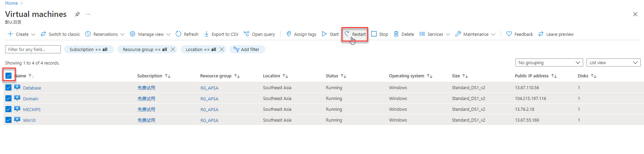
Task: Click the Refresh icon in toolbar
Action: pos(178,34)
